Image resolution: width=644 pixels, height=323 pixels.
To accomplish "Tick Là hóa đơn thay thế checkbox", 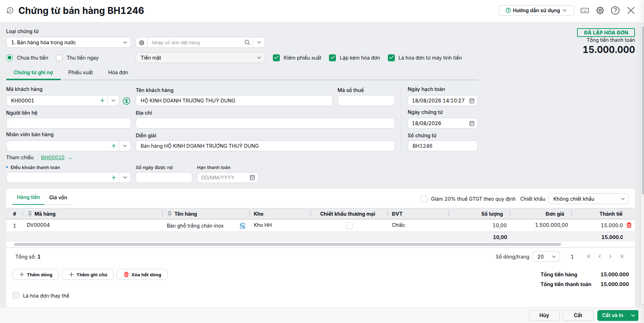I will pos(16,295).
